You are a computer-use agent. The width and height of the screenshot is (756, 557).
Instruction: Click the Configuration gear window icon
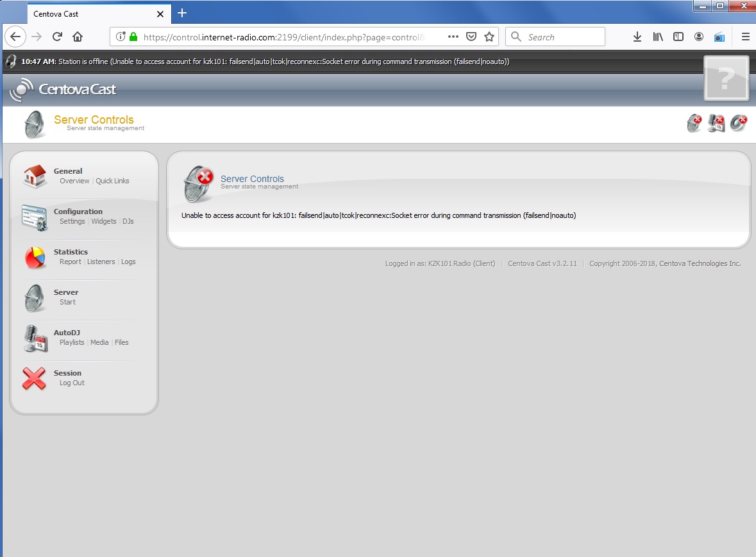(x=35, y=217)
